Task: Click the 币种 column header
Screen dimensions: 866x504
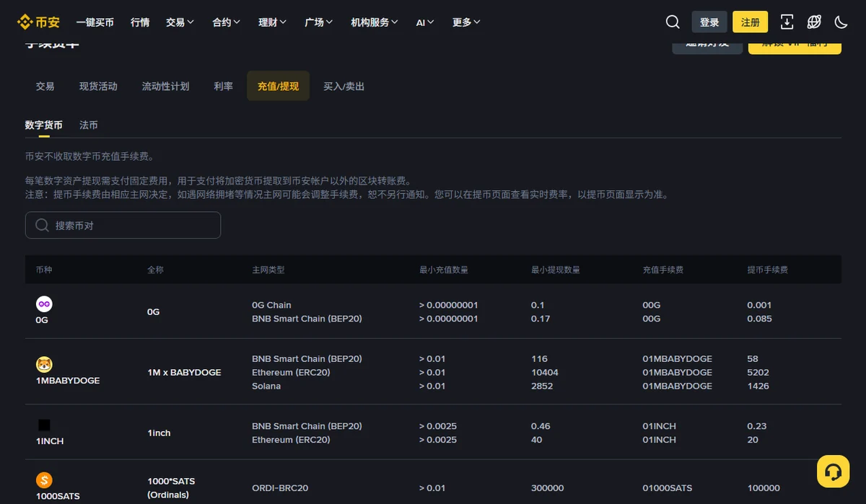Action: (x=44, y=270)
